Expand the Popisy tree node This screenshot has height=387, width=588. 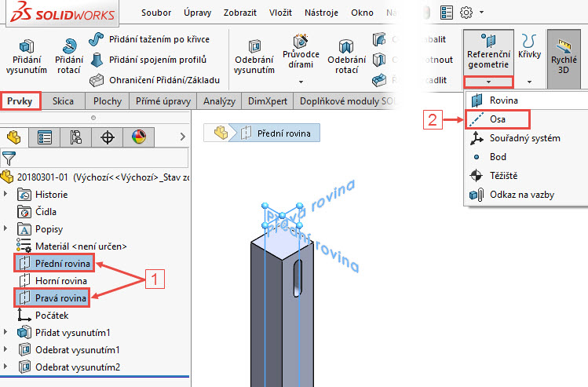coord(5,228)
